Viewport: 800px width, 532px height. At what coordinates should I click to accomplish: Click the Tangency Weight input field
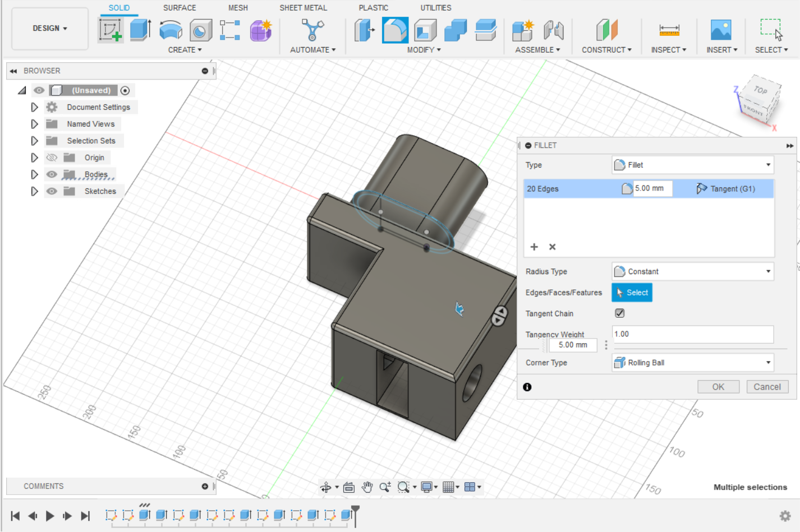(x=692, y=334)
